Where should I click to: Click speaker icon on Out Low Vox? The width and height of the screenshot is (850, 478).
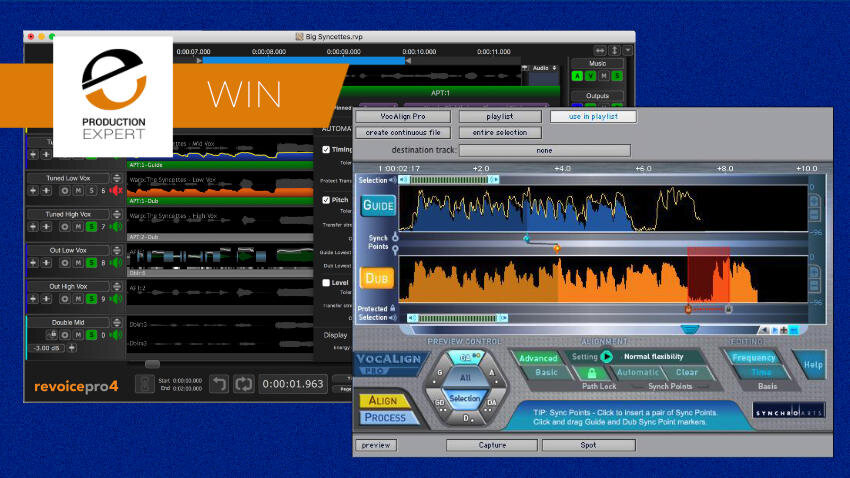115,263
